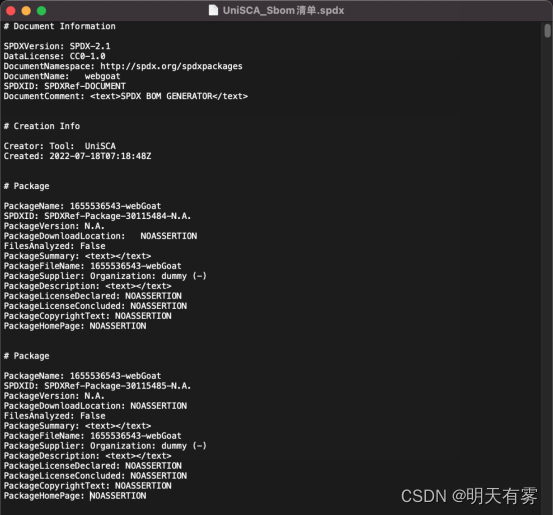
Task: Place cursor on the SPDXVersion line
Action: click(x=57, y=46)
